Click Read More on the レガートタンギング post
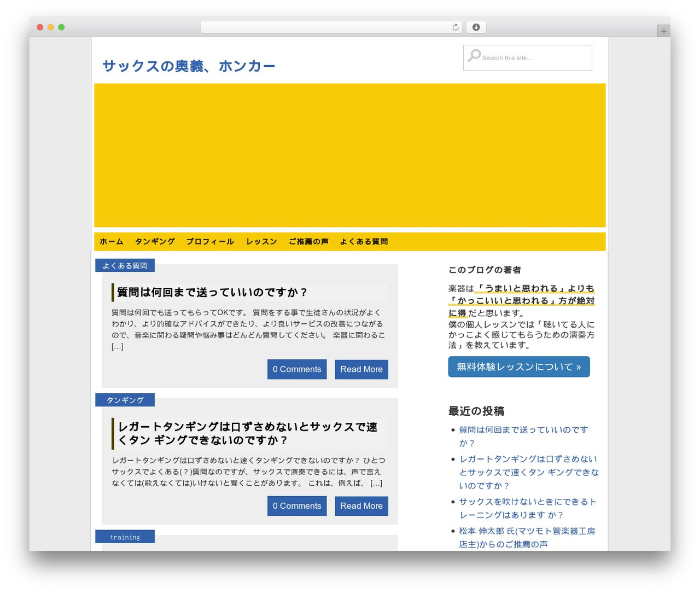The image size is (700, 593). pyautogui.click(x=361, y=506)
